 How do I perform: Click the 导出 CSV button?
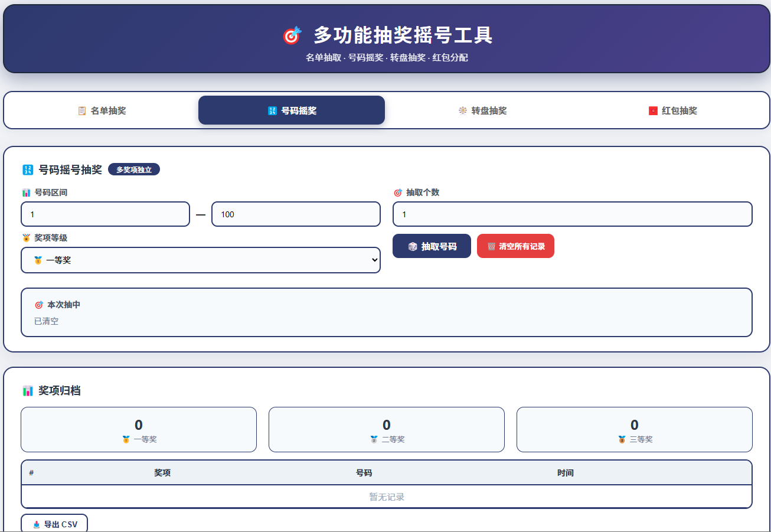[x=54, y=524]
